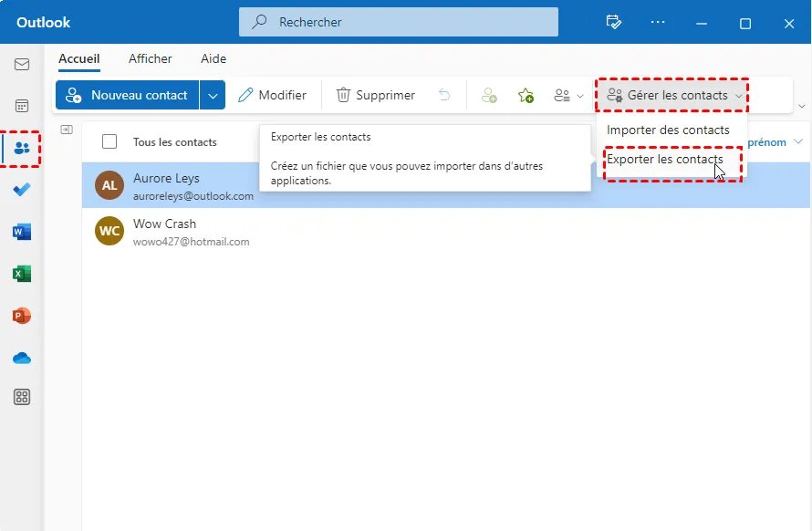Launch PowerPoint from the sidebar
The image size is (812, 531).
click(x=22, y=316)
